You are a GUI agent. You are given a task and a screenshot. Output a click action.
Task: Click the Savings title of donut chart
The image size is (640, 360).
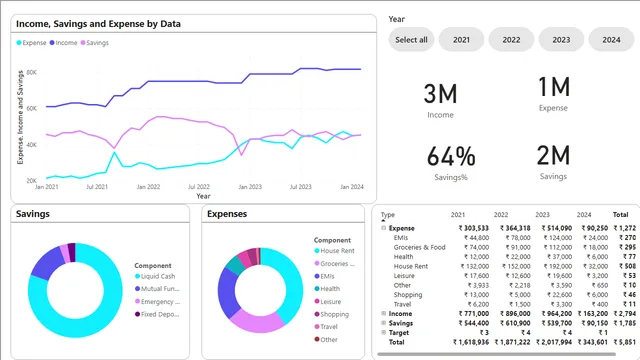coord(33,214)
